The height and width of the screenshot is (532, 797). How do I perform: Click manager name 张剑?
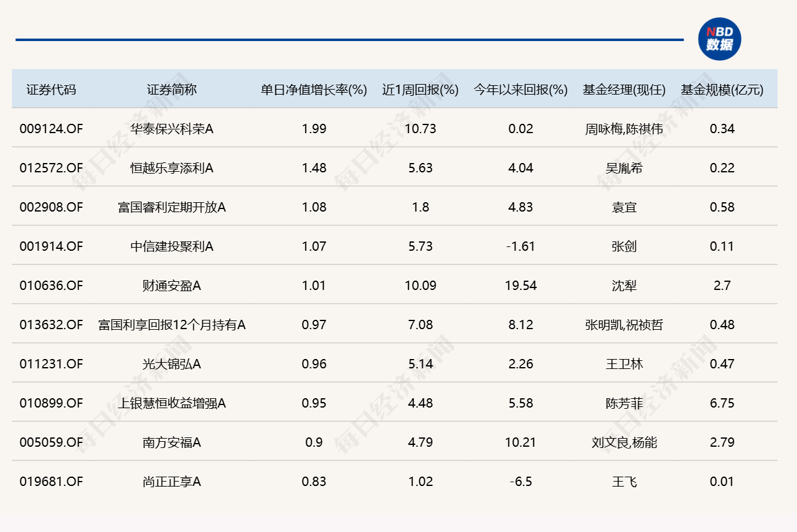click(x=625, y=246)
